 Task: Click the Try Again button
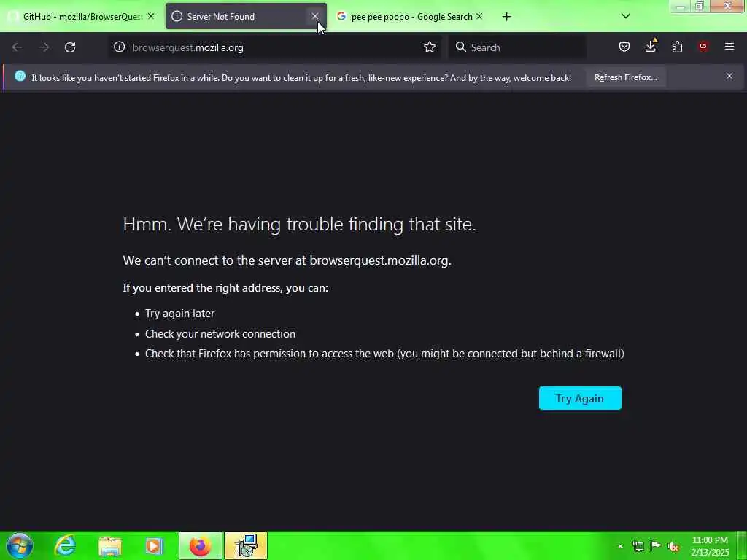pos(580,398)
